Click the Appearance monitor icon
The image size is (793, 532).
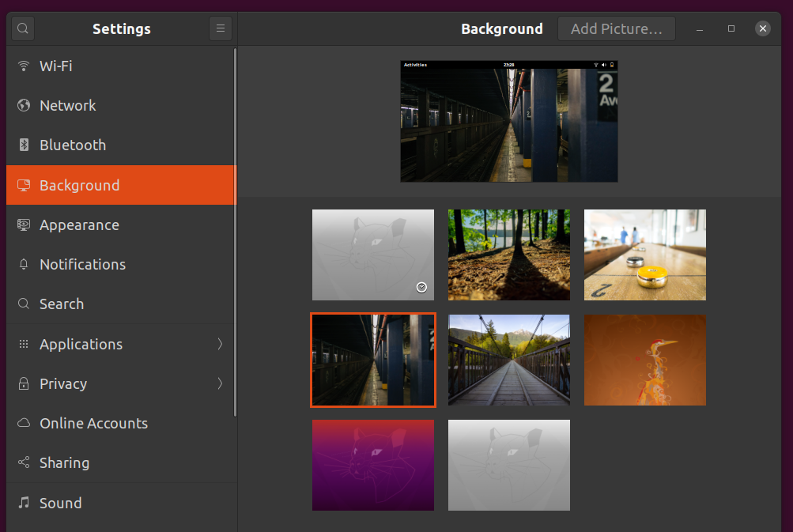click(24, 224)
